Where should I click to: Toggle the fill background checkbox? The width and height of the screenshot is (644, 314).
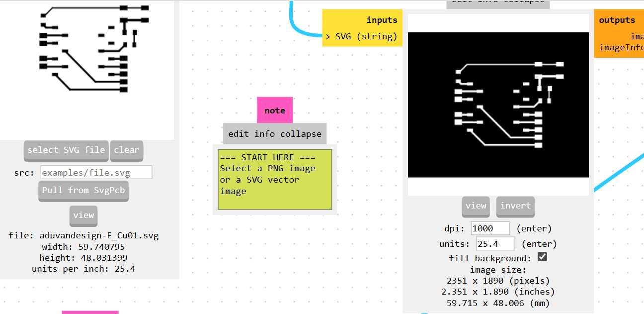[x=543, y=257]
